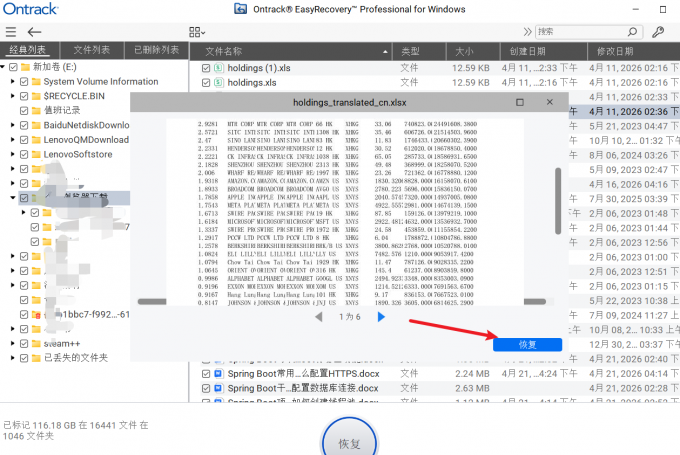This screenshot has height=455, width=680.
Task: Select Spring Boot常用…么配置HTTPS.docx row
Action: [435, 373]
